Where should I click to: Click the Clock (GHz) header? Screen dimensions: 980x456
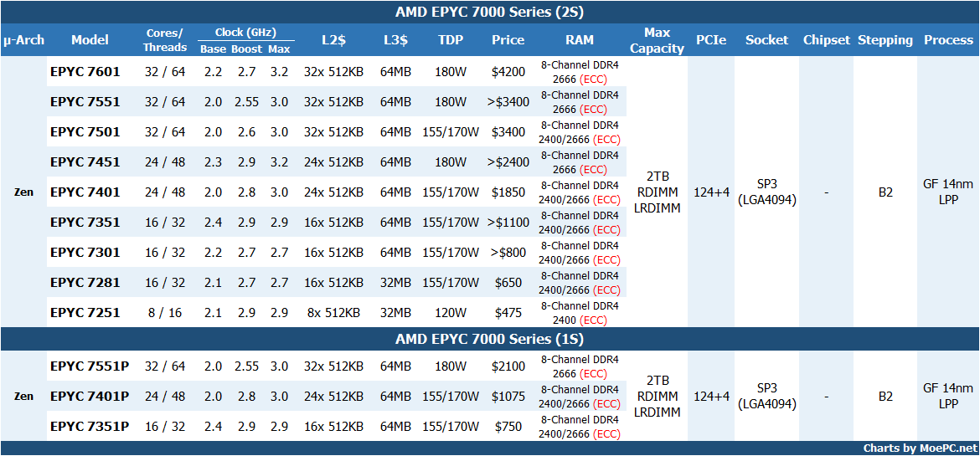tap(245, 33)
